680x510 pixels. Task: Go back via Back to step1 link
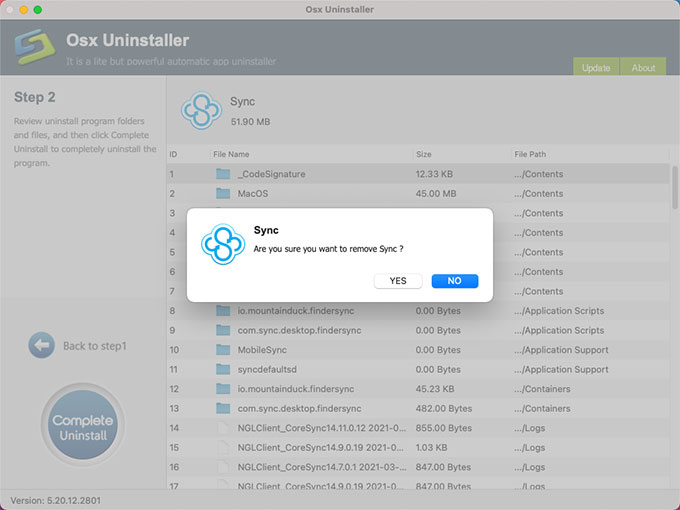point(95,346)
